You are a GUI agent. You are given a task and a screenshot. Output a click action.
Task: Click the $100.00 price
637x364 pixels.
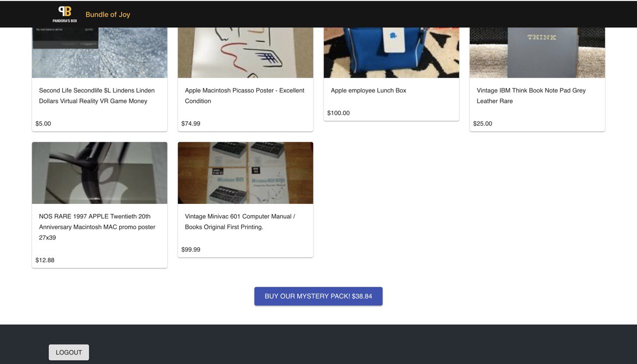(338, 113)
